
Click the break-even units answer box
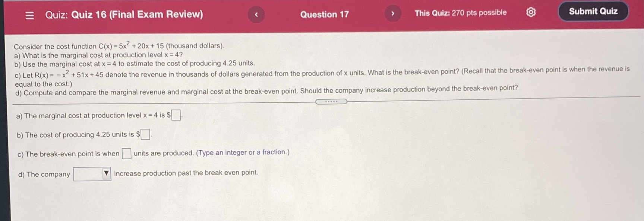tap(127, 153)
